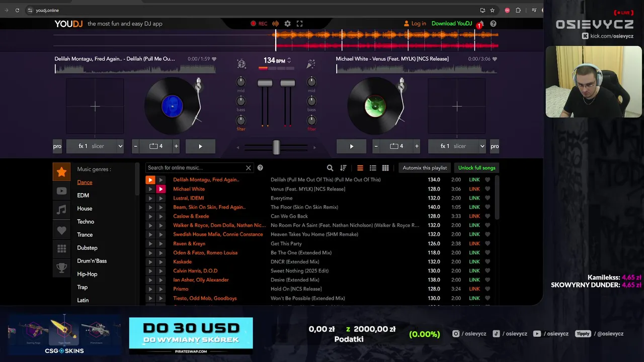The height and width of the screenshot is (362, 644).
Task: Select the Dance genre
Action: (x=85, y=182)
